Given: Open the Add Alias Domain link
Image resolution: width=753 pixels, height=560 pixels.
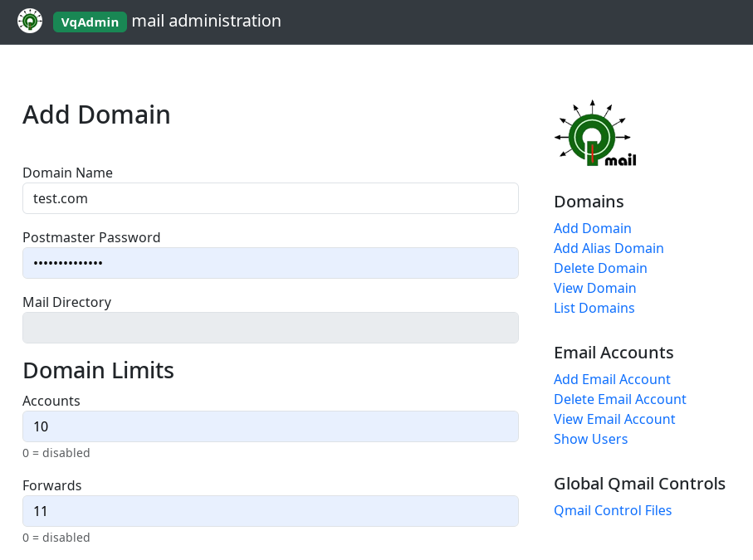Looking at the screenshot, I should (609, 248).
